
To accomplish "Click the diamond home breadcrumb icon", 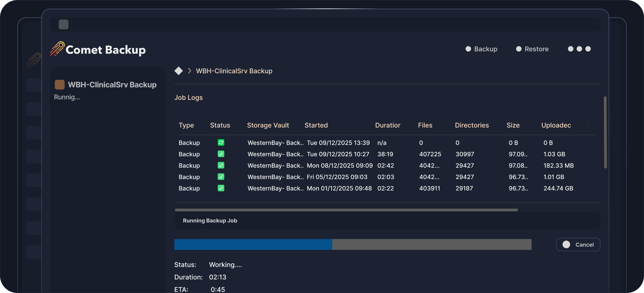I will click(178, 71).
